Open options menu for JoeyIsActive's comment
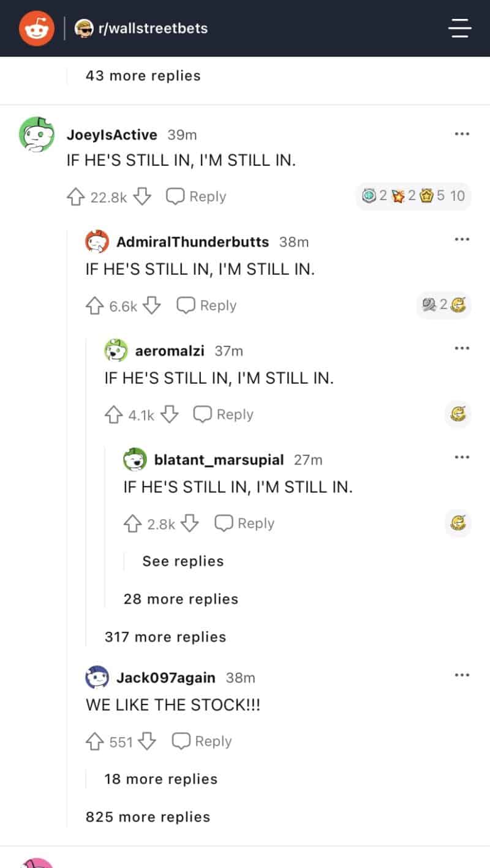490x868 pixels. click(461, 134)
